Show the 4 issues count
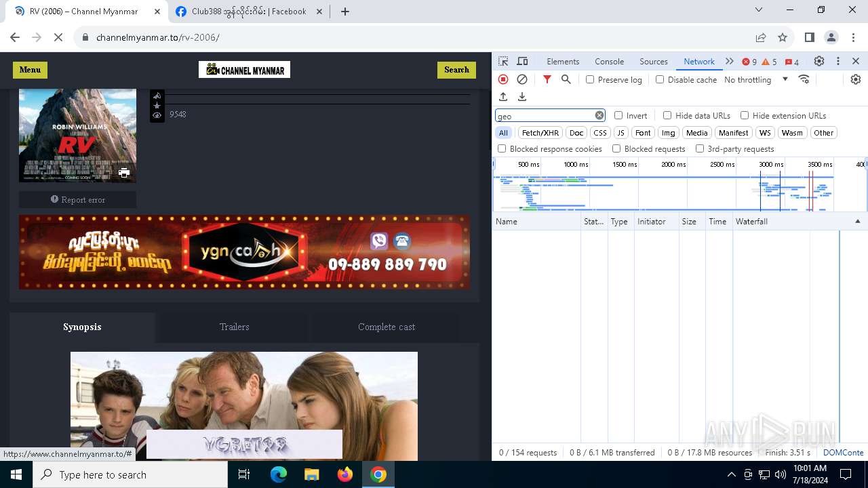This screenshot has width=868, height=488. (x=792, y=62)
